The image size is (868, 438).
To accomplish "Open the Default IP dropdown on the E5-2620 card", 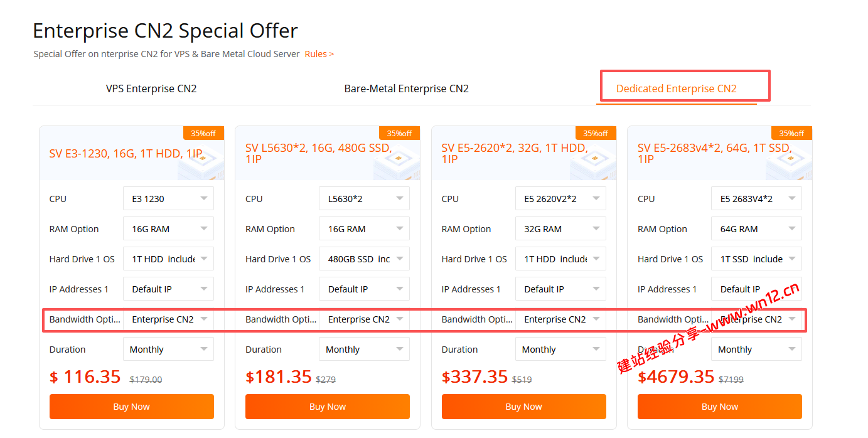I will click(x=560, y=289).
